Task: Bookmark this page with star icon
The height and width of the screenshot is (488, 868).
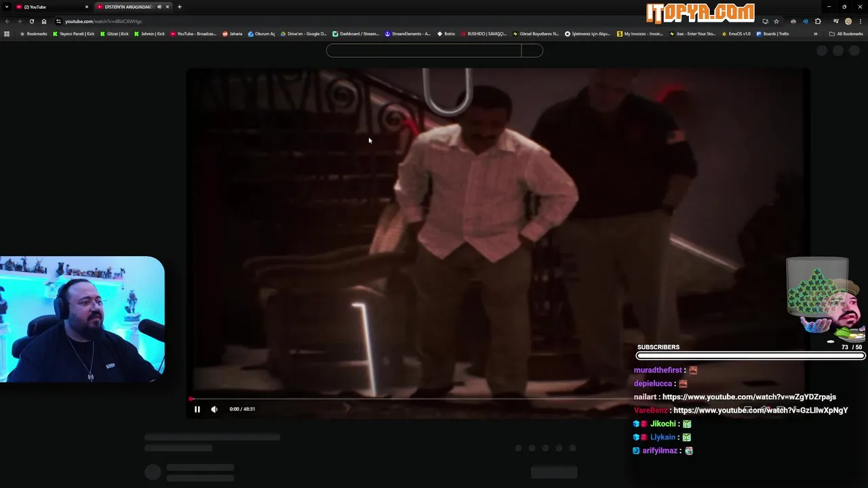Action: point(776,21)
